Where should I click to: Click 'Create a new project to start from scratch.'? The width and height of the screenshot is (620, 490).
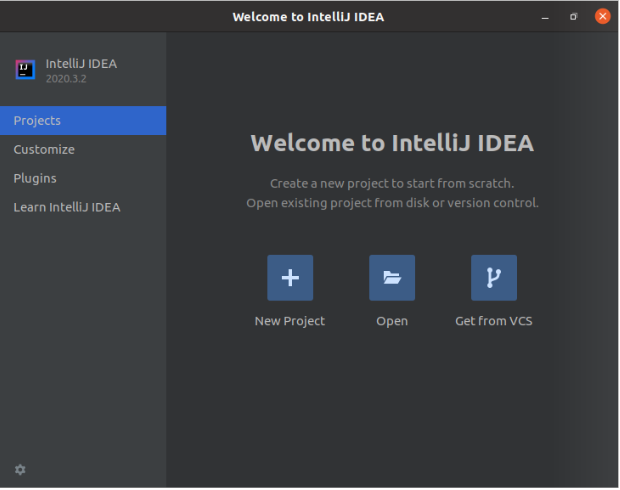tap(392, 184)
